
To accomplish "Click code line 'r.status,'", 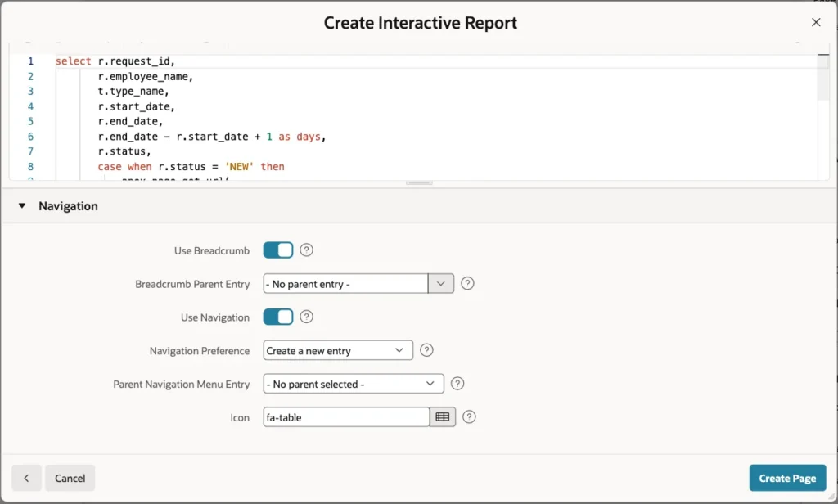I will pos(124,151).
